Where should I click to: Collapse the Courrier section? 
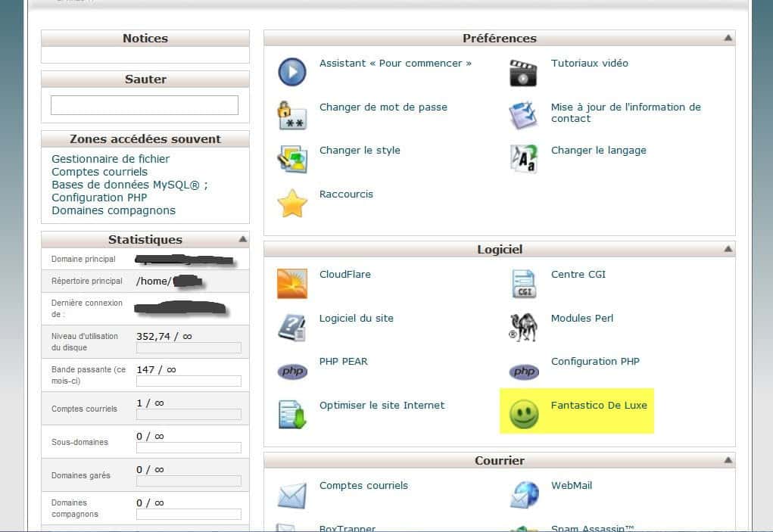point(728,460)
